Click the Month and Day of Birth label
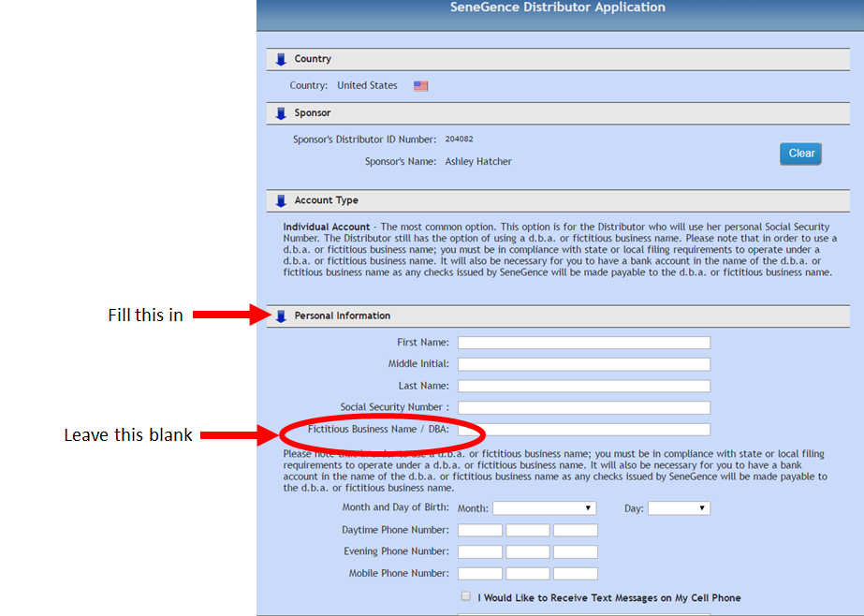 coord(396,507)
